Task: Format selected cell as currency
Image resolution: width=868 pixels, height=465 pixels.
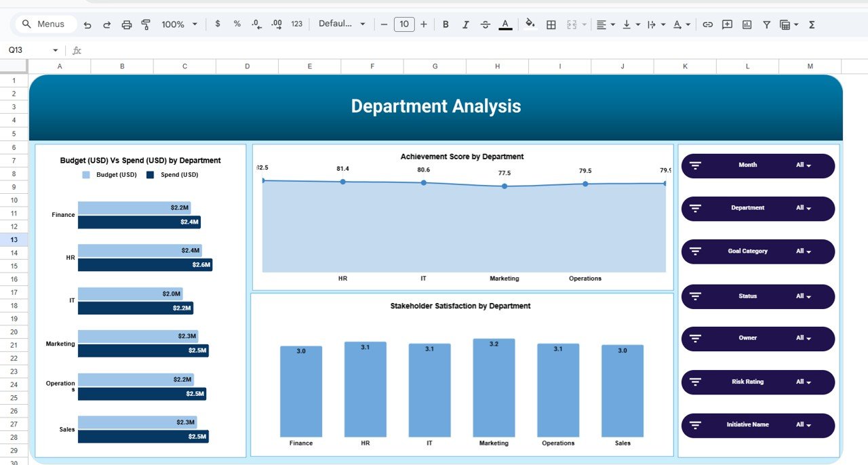Action: pos(218,24)
